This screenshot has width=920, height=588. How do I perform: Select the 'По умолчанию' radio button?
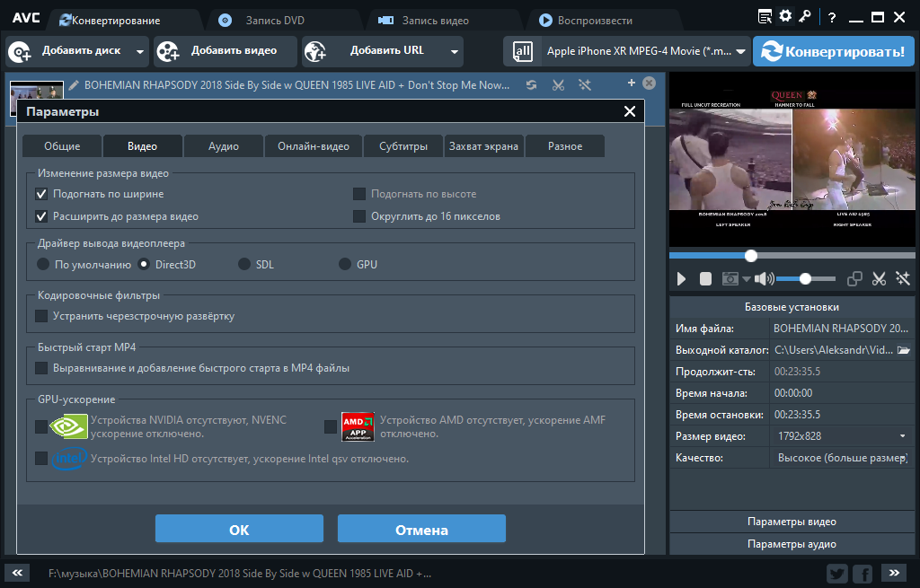pyautogui.click(x=43, y=265)
